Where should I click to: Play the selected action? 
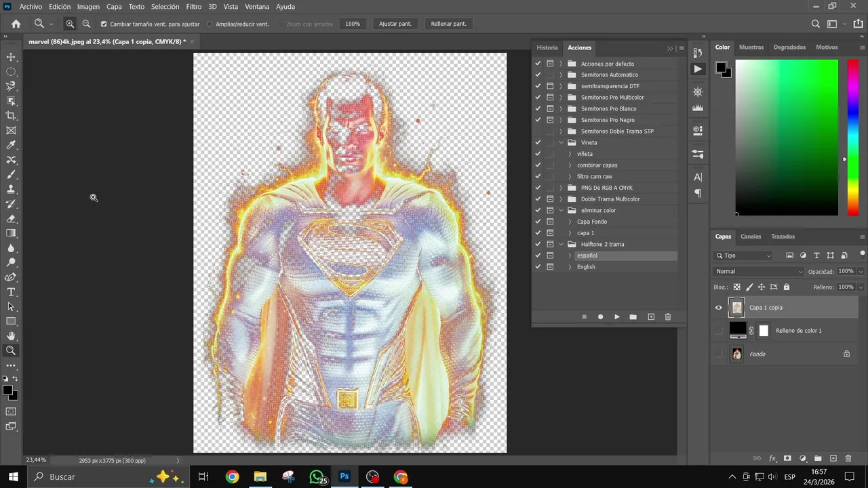click(616, 317)
